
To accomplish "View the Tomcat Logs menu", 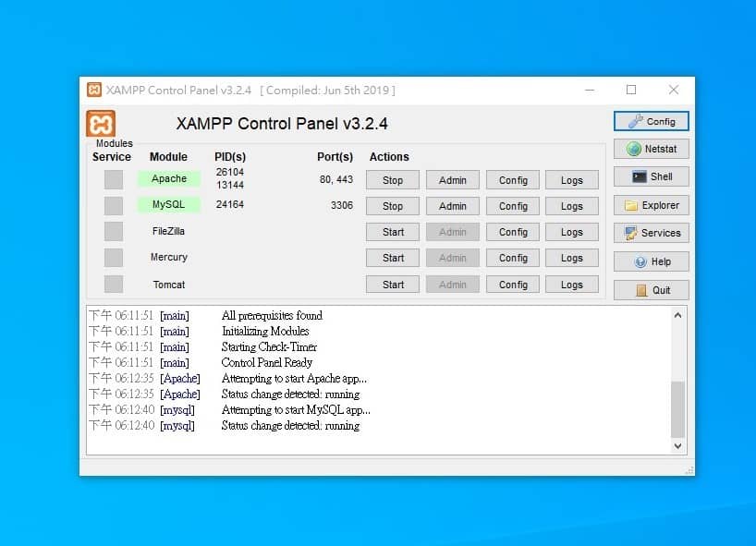I will pyautogui.click(x=571, y=285).
